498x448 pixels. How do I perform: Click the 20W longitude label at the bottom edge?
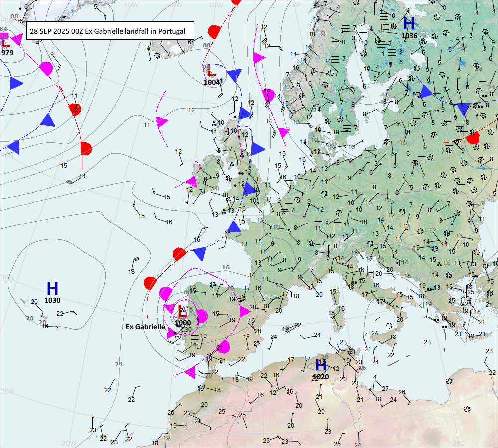tap(69, 443)
